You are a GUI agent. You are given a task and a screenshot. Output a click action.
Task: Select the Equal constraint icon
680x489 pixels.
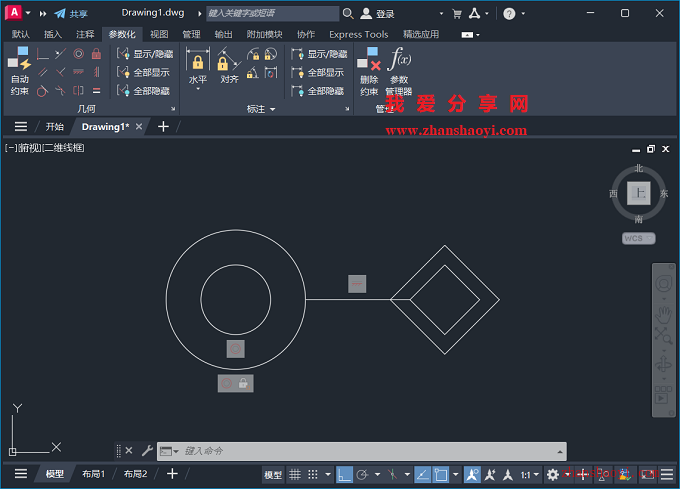pos(96,91)
